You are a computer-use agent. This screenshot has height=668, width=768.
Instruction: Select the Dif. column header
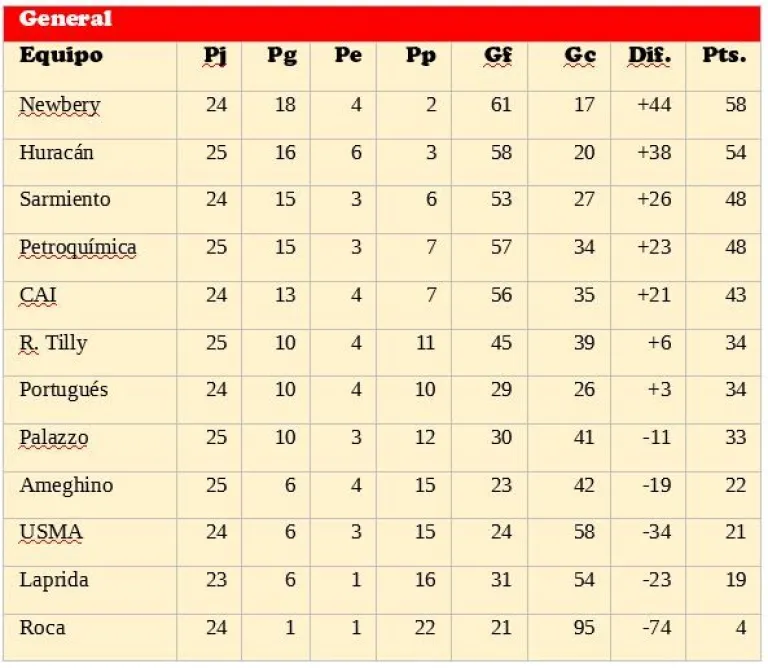point(649,55)
